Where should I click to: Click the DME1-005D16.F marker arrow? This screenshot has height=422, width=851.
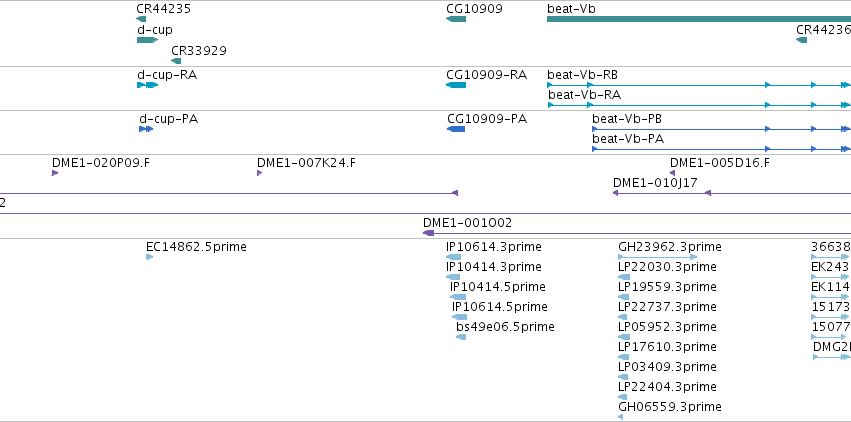(x=672, y=173)
